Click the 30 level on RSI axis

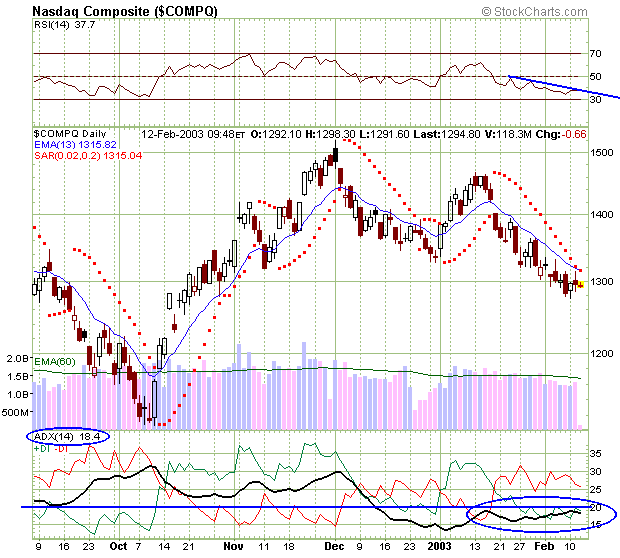(595, 99)
